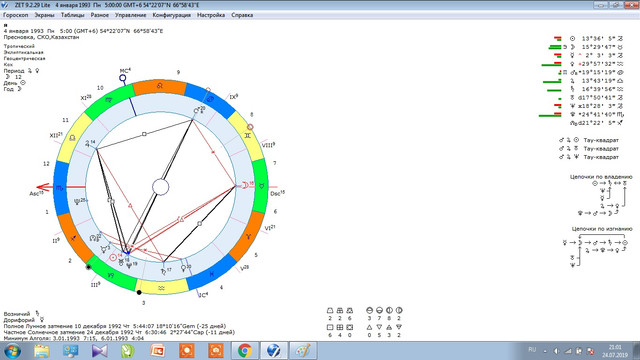Select the yellow Libra sign segment
Image resolution: width=640 pixels, height=360 pixels.
pos(73,138)
